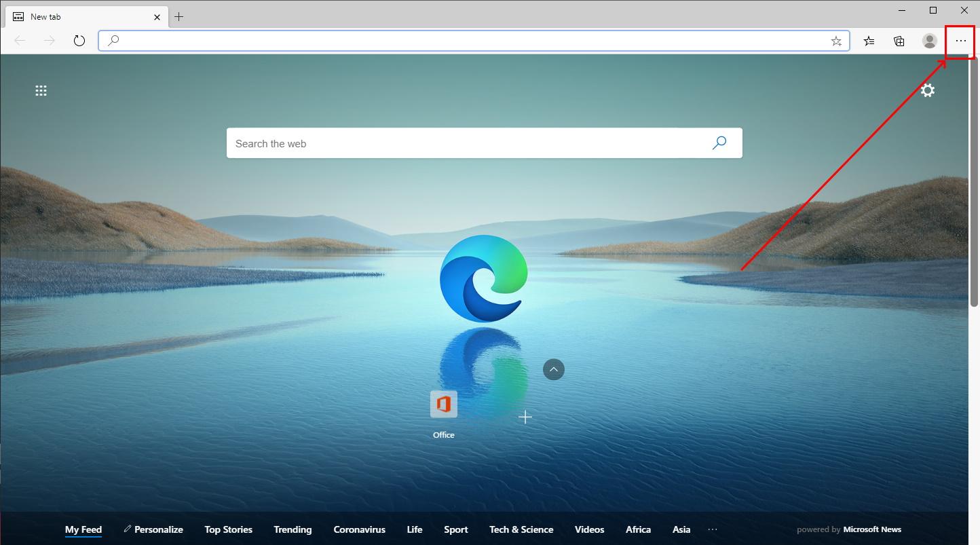Click the vertical page scrollbar
This screenshot has width=980, height=545.
coord(975,183)
